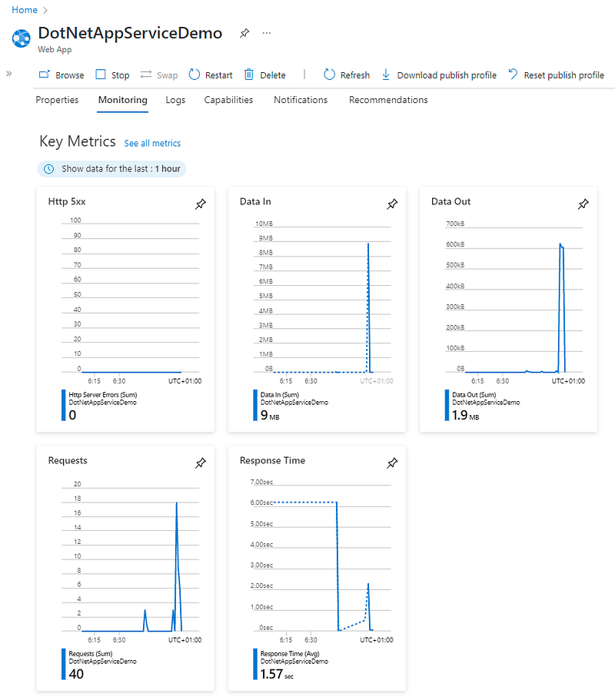Switch to the Capabilities tab
The image size is (615, 700).
228,100
